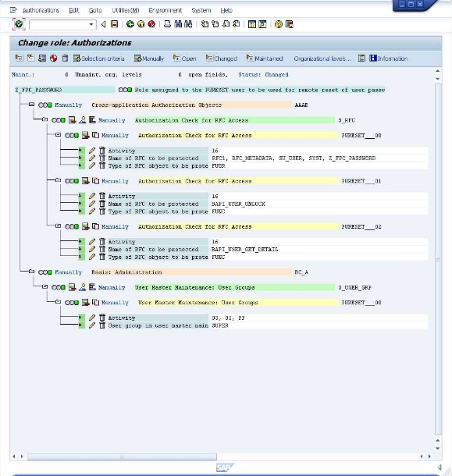Toggle traffic light of S_USER_GRP object row

pos(59,287)
